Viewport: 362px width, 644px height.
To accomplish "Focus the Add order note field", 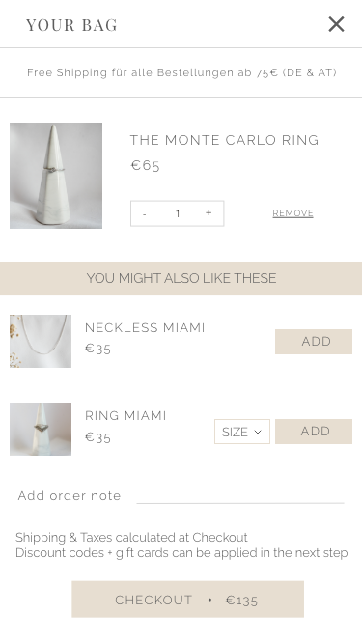I will 240,496.
